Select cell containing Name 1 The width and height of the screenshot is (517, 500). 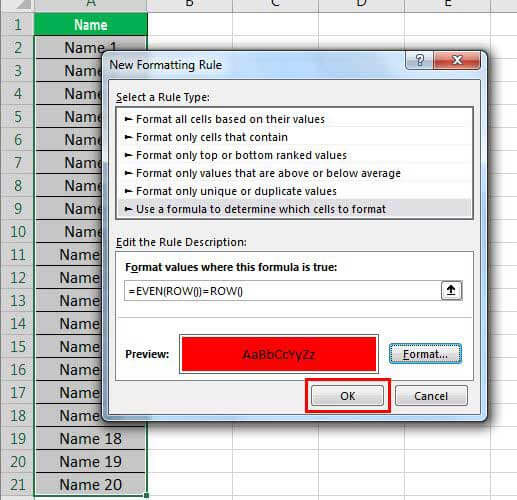tap(91, 48)
